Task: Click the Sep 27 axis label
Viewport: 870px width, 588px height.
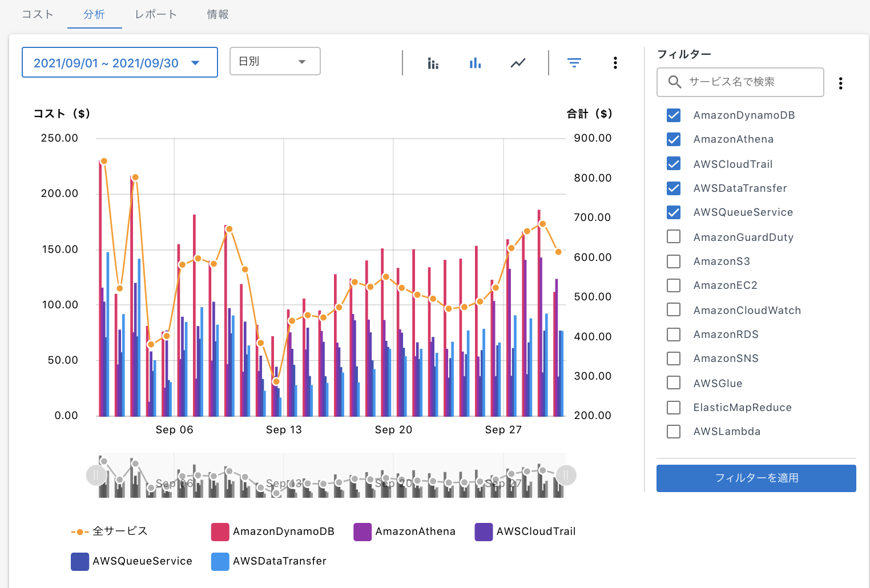Action: coord(504,430)
